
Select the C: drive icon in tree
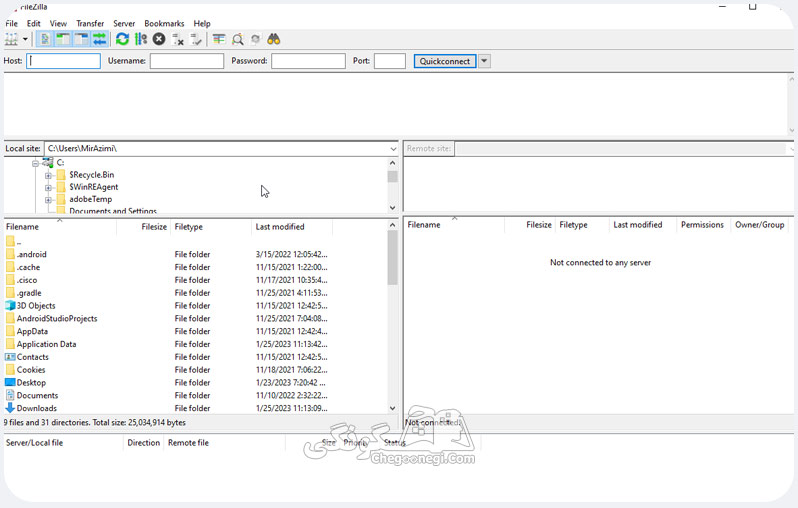tap(47, 162)
